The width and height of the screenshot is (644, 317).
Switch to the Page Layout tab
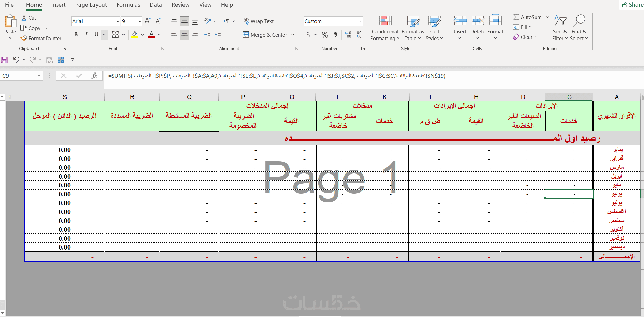[x=91, y=5]
